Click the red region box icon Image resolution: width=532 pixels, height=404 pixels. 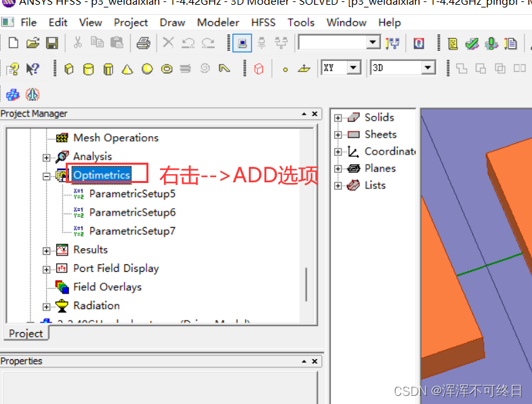pos(259,69)
